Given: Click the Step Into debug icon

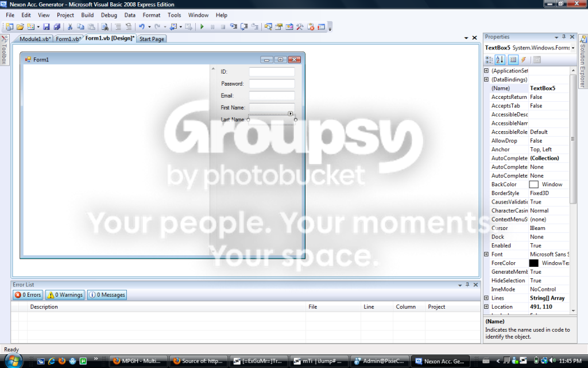Looking at the screenshot, I should click(x=234, y=26).
